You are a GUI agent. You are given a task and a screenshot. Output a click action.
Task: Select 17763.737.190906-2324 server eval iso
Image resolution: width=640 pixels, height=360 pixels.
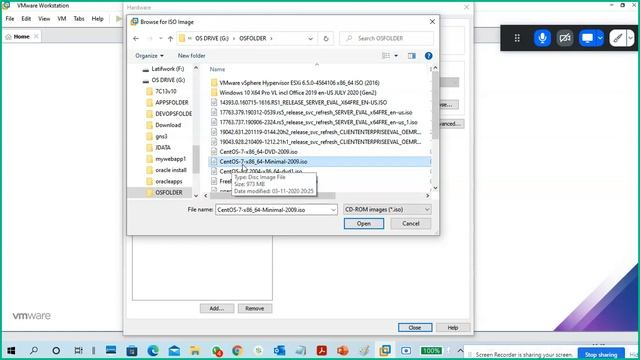pyautogui.click(x=318, y=122)
